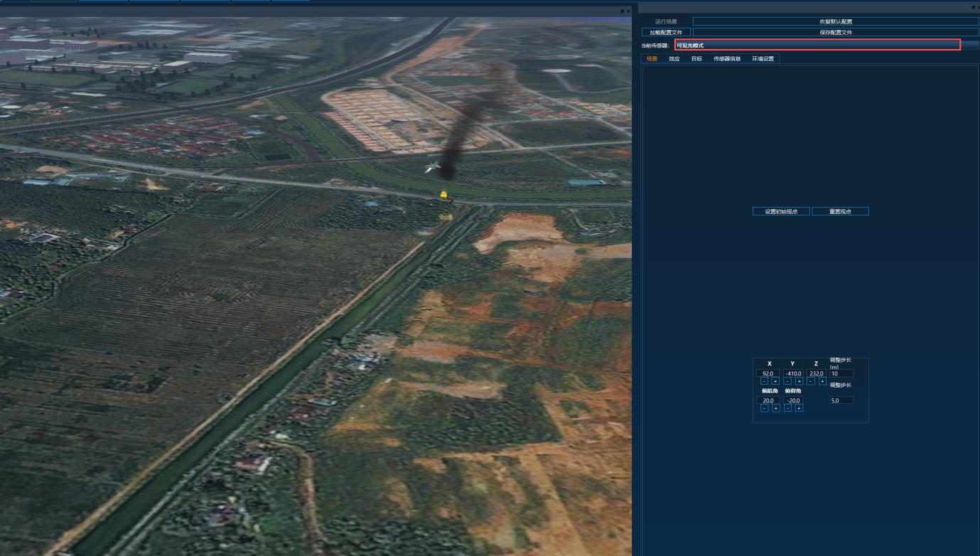Click the 重置视点 button
The width and height of the screenshot is (980, 556).
pyautogui.click(x=840, y=211)
